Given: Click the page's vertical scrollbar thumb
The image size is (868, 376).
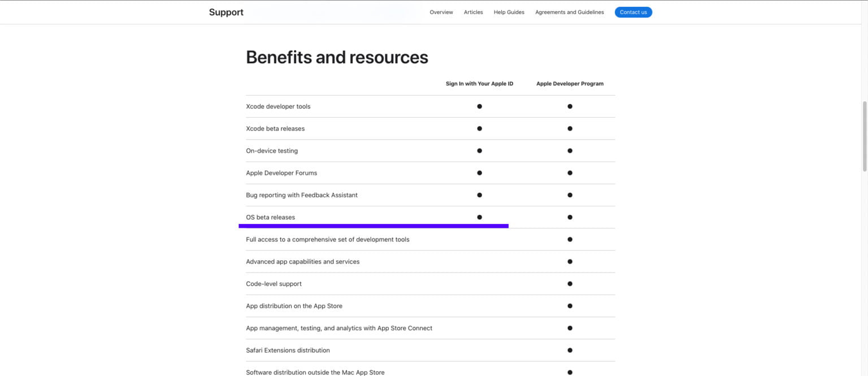Looking at the screenshot, I should [x=864, y=136].
